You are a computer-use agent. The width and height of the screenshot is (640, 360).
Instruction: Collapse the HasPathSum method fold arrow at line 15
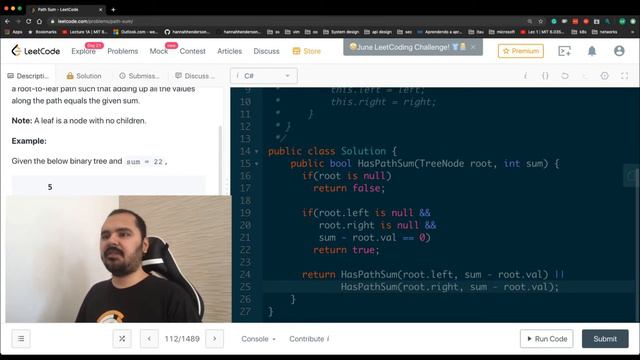[257, 164]
